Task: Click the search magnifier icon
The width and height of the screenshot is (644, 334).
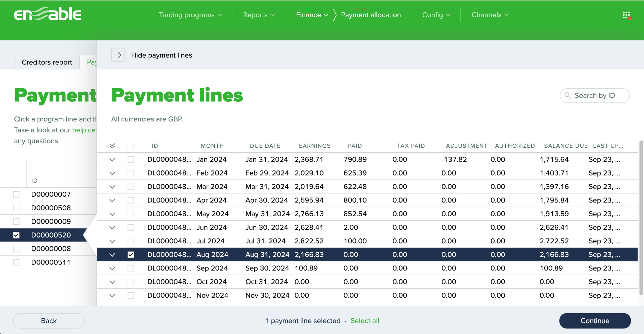Action: coord(568,95)
